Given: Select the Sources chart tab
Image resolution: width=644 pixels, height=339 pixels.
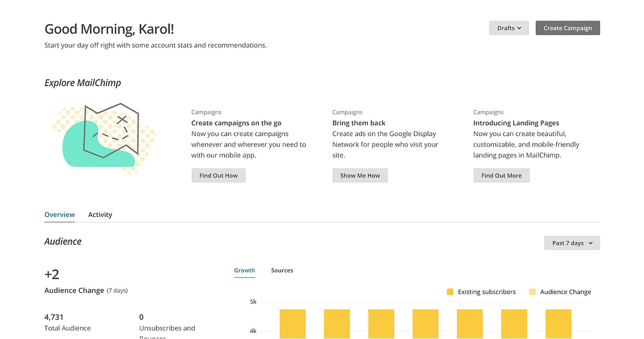Looking at the screenshot, I should coord(282,270).
